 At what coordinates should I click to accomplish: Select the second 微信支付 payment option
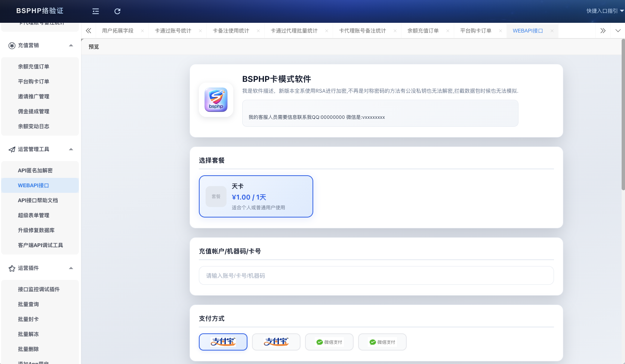(x=382, y=342)
